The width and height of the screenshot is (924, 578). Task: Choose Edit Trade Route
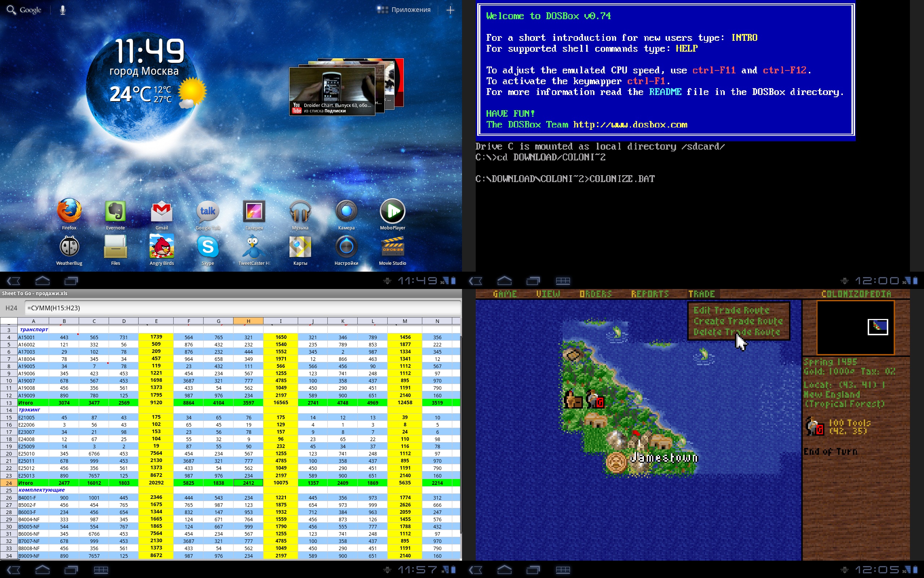731,310
